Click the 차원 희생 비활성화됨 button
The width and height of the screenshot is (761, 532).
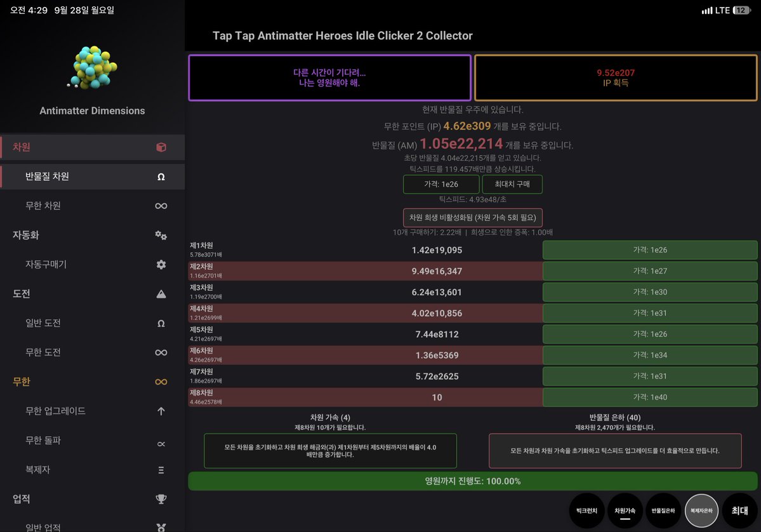click(473, 218)
